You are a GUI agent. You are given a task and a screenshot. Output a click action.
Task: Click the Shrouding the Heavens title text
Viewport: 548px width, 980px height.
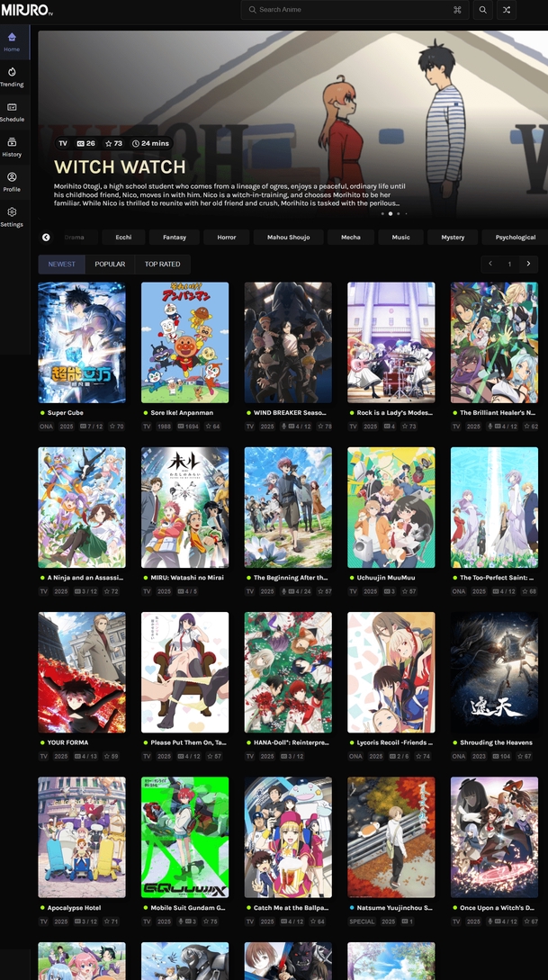496,743
